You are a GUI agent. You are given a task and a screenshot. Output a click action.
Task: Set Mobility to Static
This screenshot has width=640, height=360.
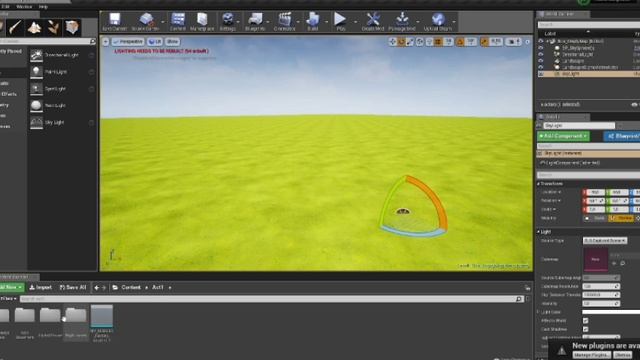(x=596, y=218)
